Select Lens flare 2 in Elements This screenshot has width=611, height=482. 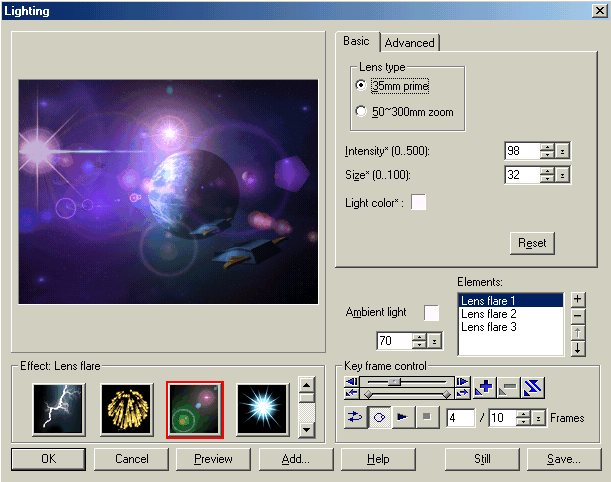pos(511,314)
